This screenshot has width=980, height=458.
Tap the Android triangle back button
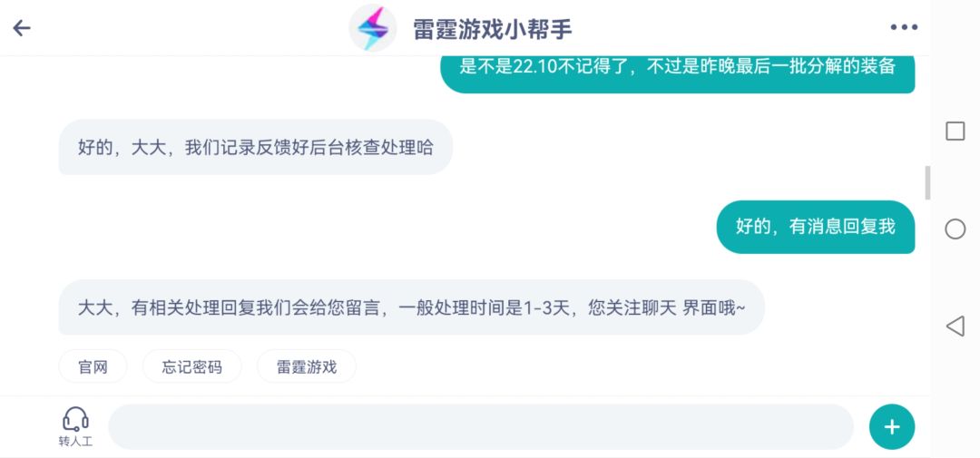coord(955,326)
